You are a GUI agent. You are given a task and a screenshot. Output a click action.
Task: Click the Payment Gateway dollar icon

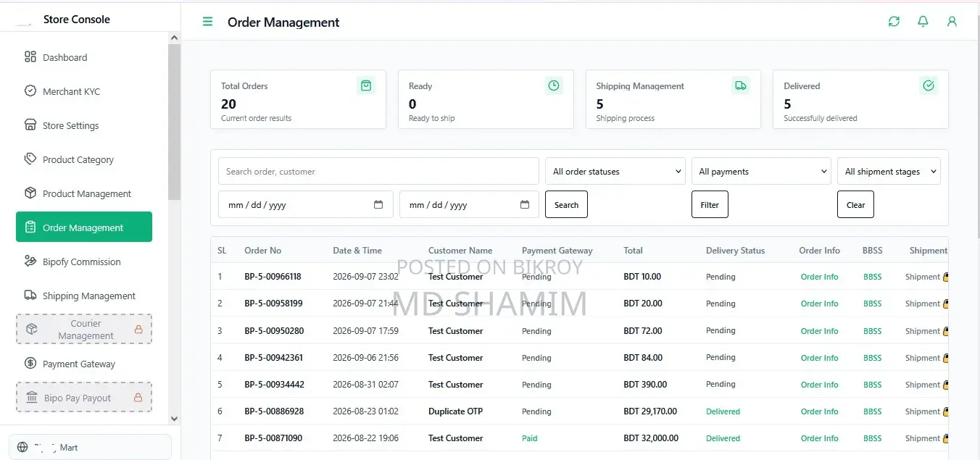click(x=30, y=363)
